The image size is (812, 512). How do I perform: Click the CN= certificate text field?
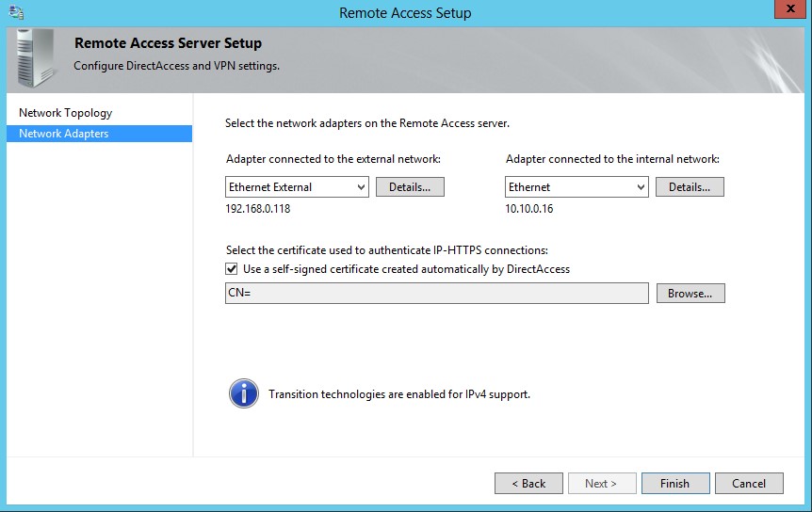437,294
